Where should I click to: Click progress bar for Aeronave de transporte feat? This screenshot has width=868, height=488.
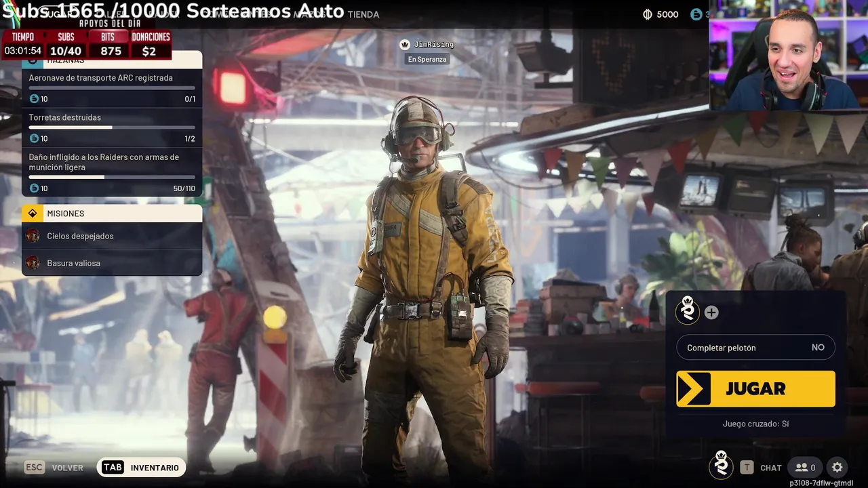(112, 88)
